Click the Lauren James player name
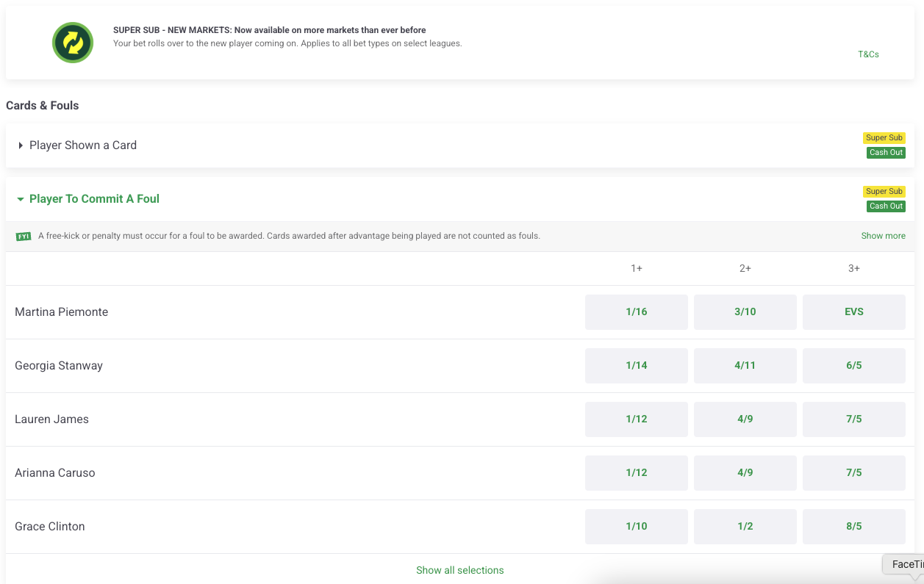This screenshot has height=584, width=924. [51, 419]
